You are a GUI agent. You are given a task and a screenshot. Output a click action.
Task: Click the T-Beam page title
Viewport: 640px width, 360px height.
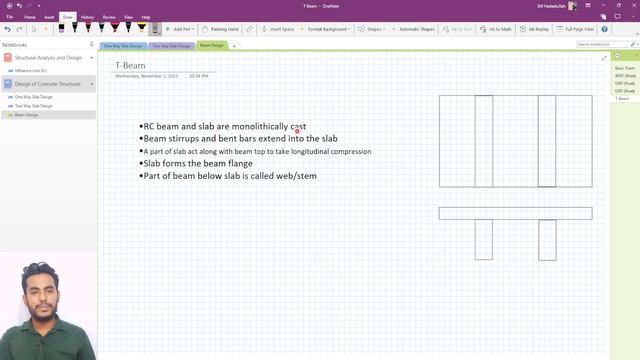130,65
